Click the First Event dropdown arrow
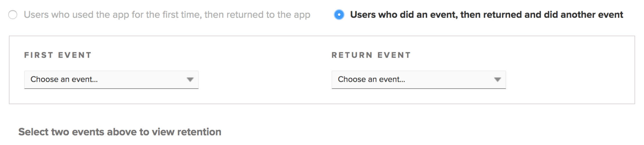Viewport: 644px width, 145px height. (x=190, y=80)
